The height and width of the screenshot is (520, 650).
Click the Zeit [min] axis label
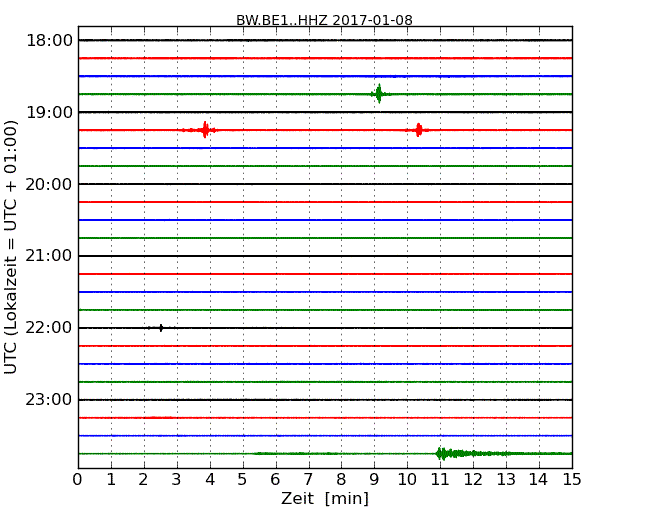tap(325, 498)
